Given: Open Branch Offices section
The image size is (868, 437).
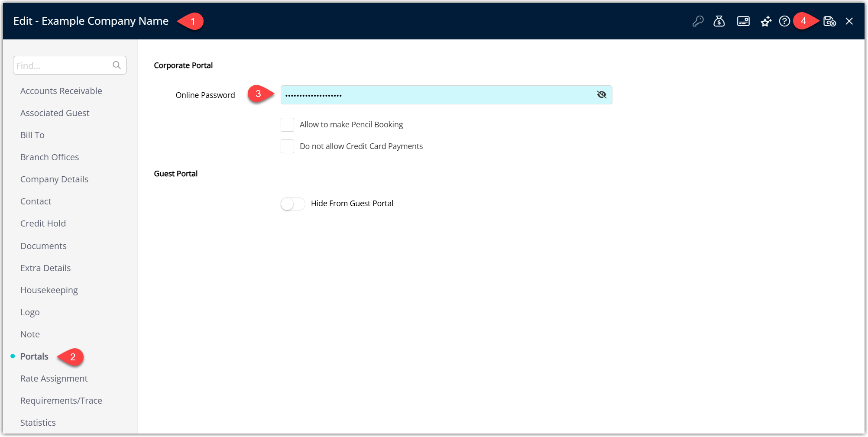Looking at the screenshot, I should (x=49, y=157).
